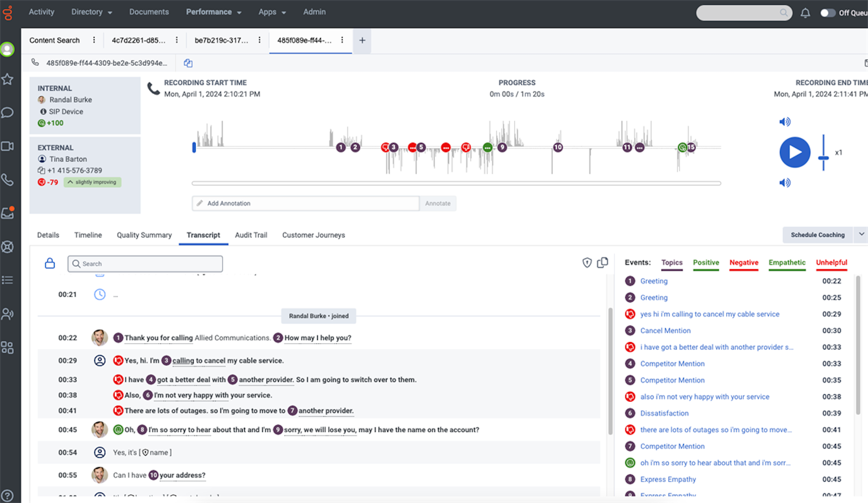Open the list view sidebar icon
Viewport: 868px width, 503px height.
pos(7,280)
